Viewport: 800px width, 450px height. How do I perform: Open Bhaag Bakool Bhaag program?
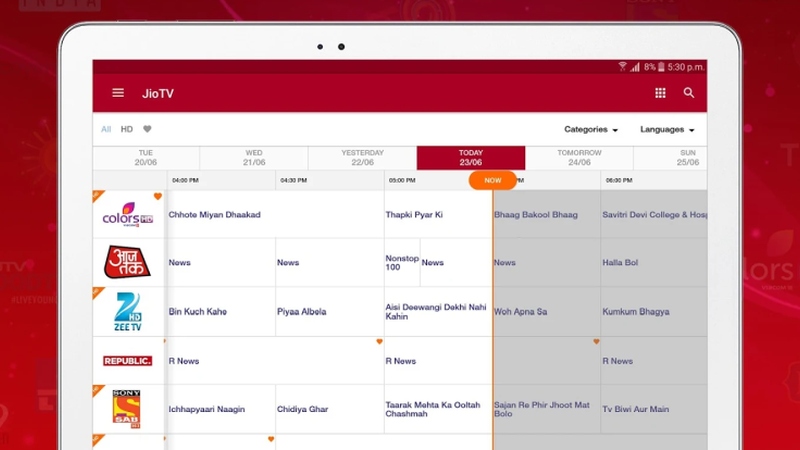(x=547, y=214)
